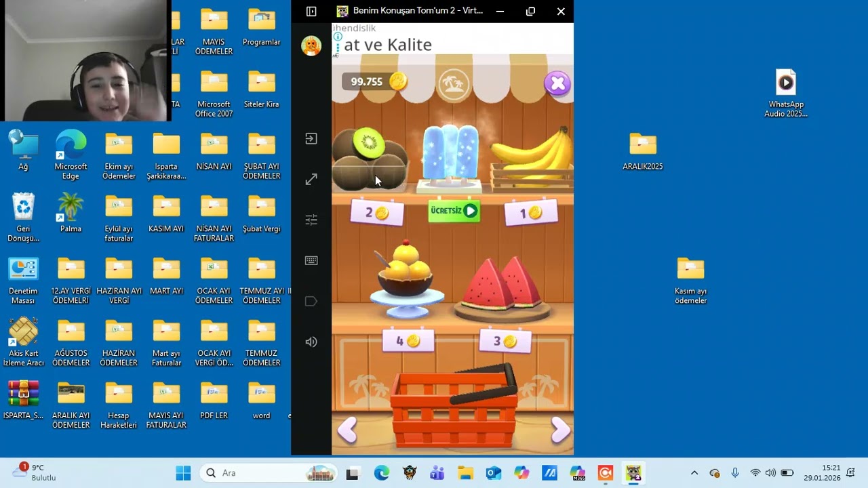Viewport: 868px width, 488px height.
Task: Open Microsoft Teams from the taskbar
Action: click(x=437, y=473)
